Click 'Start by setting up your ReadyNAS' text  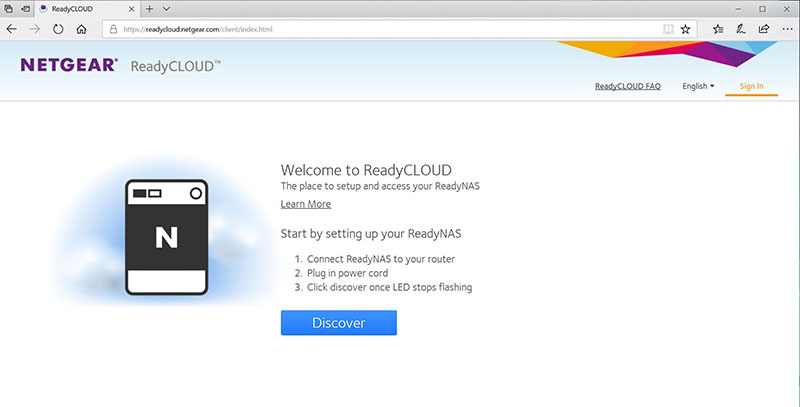point(371,234)
